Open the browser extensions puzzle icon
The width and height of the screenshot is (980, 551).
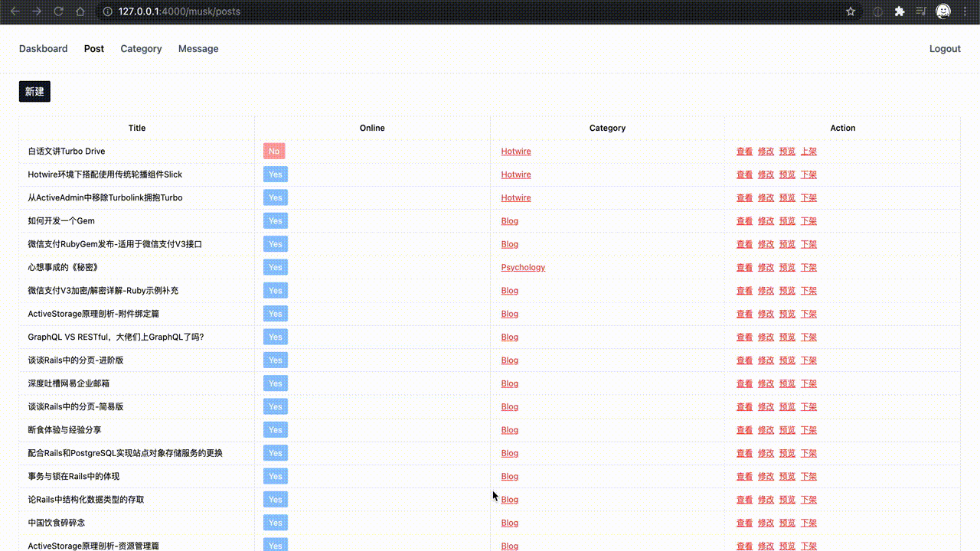900,11
